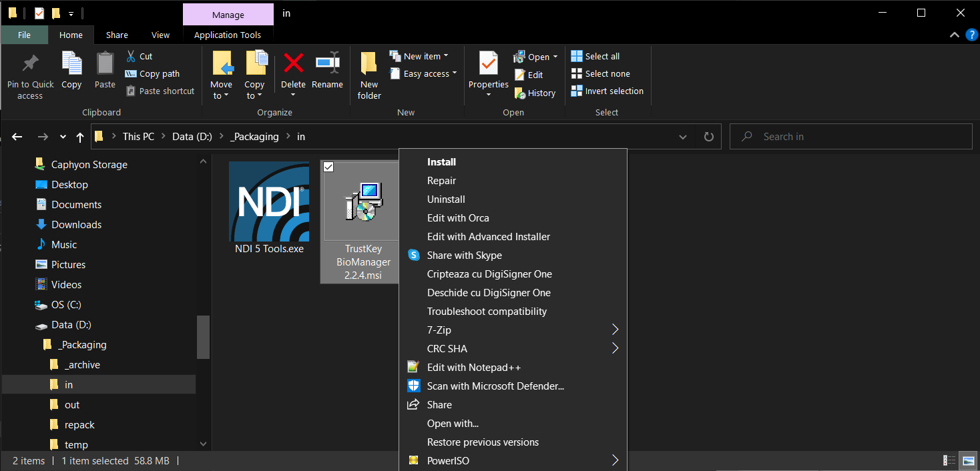
Task: Switch to details view via status bar icon
Action: [x=948, y=460]
